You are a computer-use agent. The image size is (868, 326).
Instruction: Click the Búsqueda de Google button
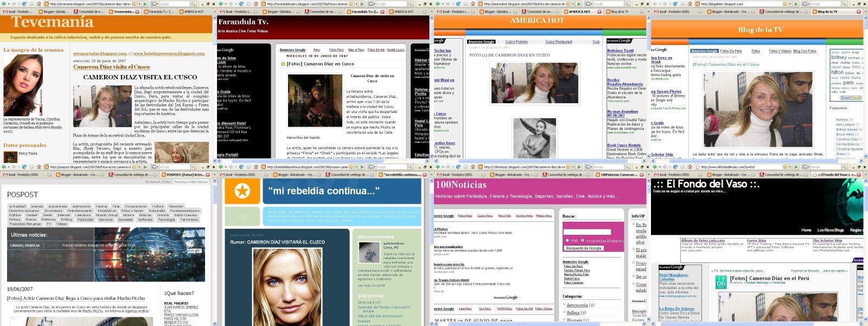click(x=584, y=248)
